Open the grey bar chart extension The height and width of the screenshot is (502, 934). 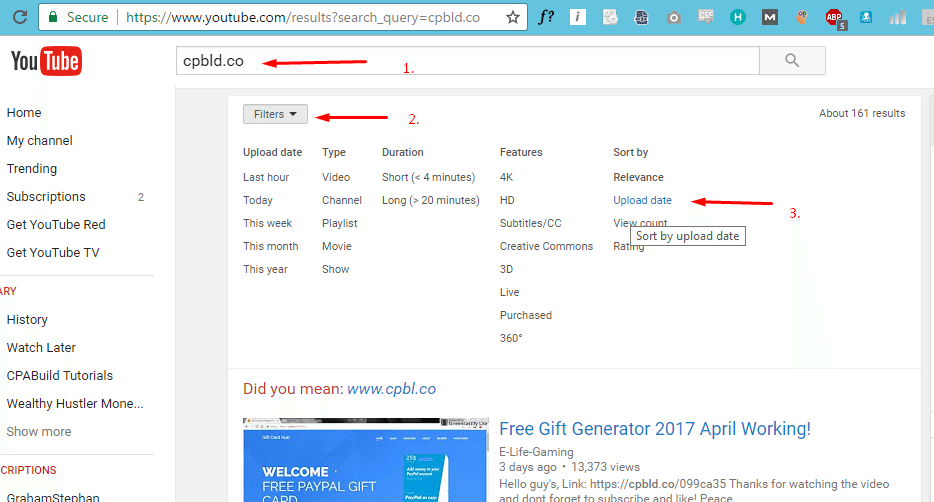pos(898,17)
